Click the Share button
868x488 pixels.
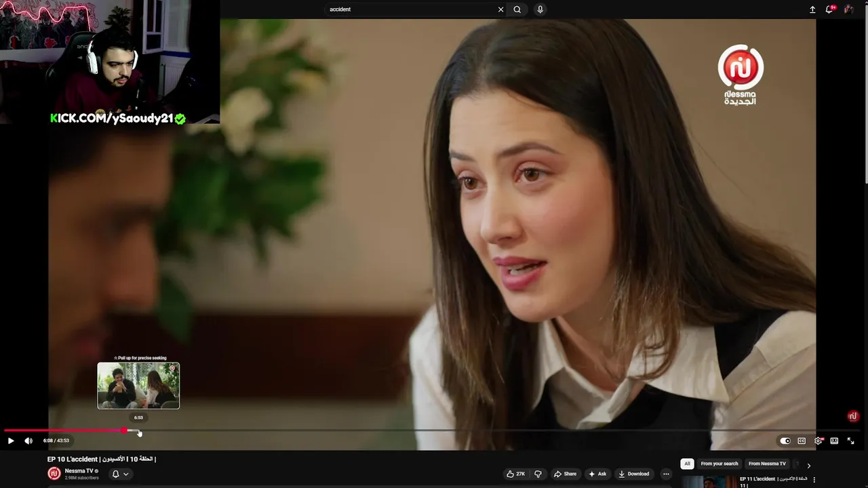tap(564, 474)
